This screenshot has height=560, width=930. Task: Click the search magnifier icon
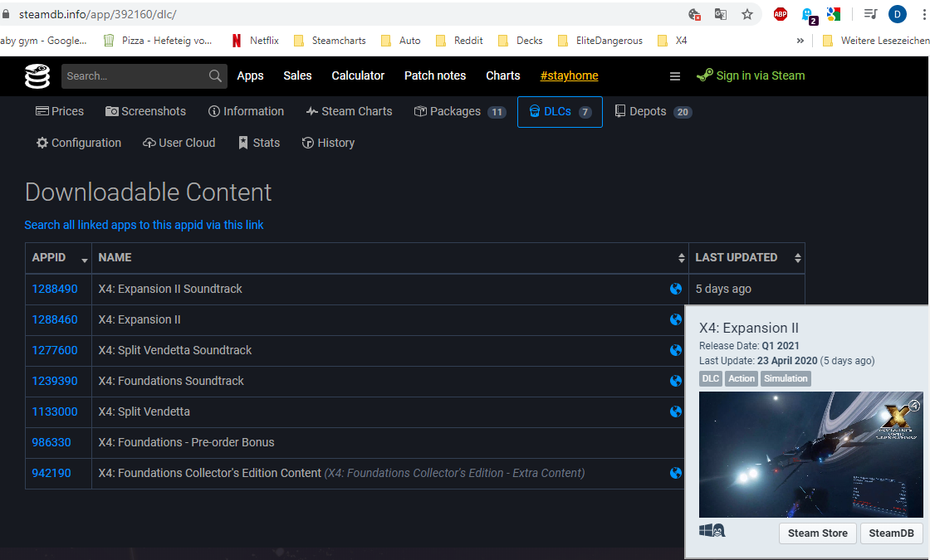tap(215, 75)
